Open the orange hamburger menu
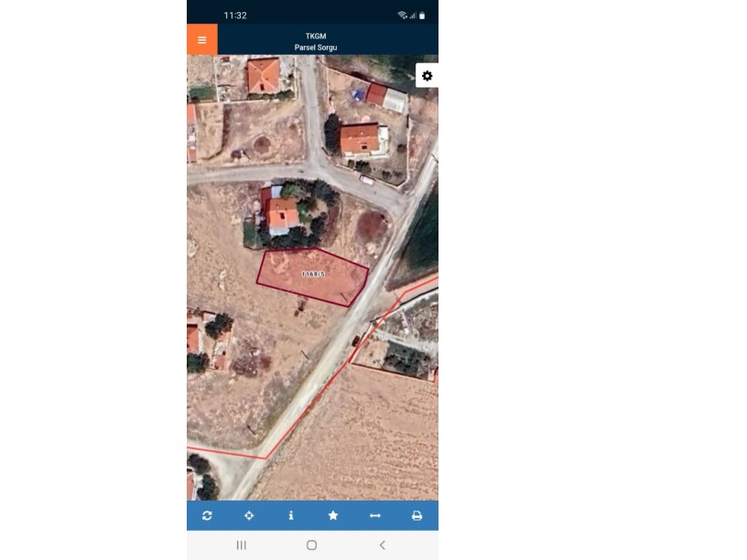747x560 pixels. point(201,39)
